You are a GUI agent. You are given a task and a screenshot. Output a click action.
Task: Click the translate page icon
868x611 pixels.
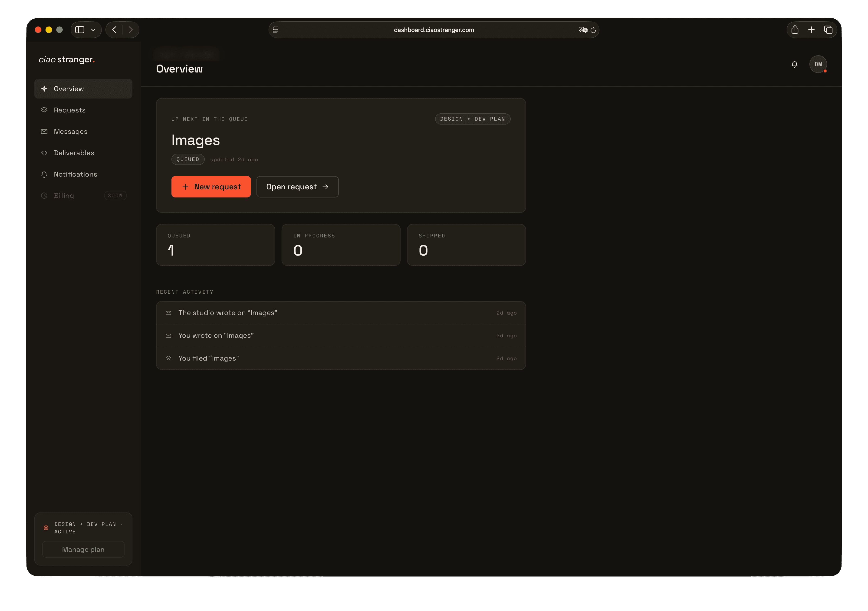[582, 30]
